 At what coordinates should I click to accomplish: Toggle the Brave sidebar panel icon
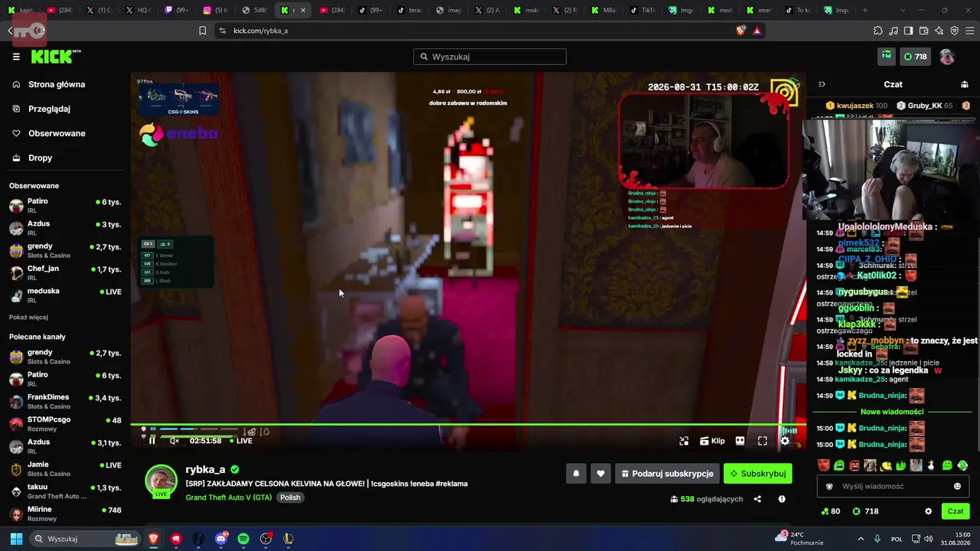909,31
